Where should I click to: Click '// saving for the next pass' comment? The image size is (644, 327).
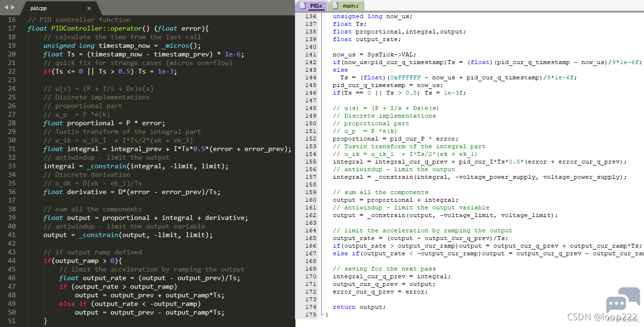click(x=384, y=269)
